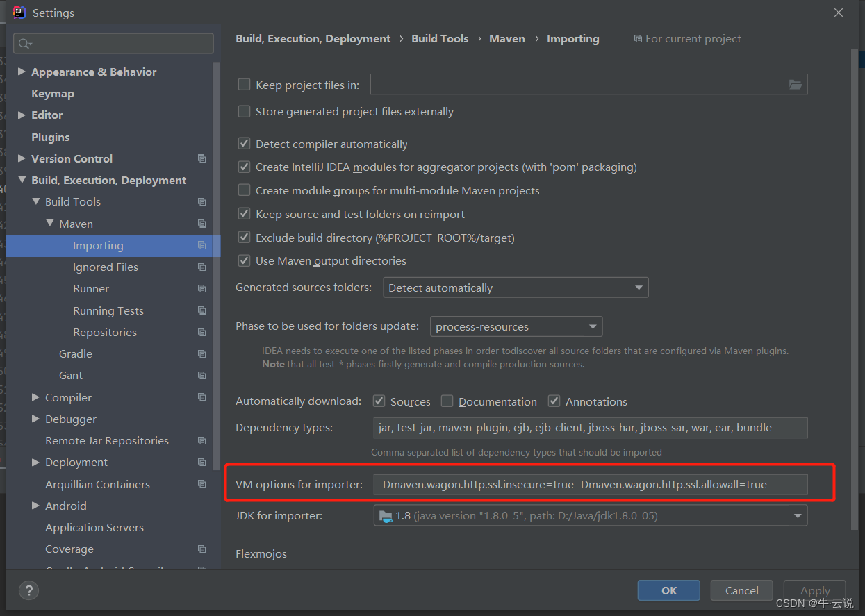
Task: Expand the Compiler node
Action: pyautogui.click(x=35, y=397)
